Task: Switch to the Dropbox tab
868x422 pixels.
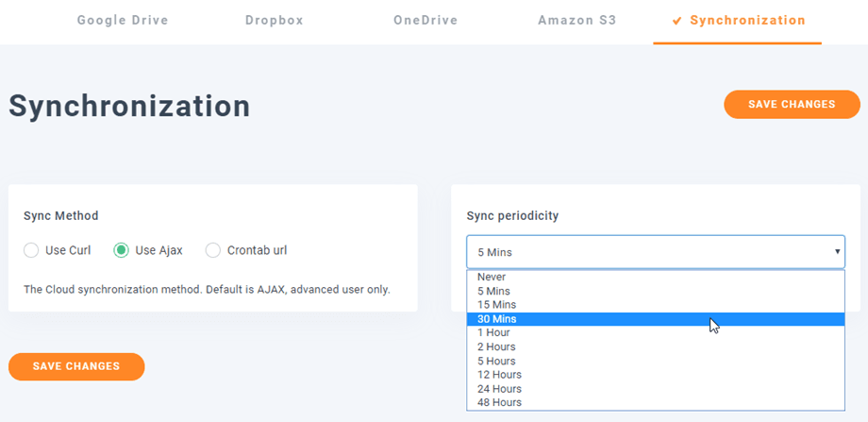Action: (274, 20)
